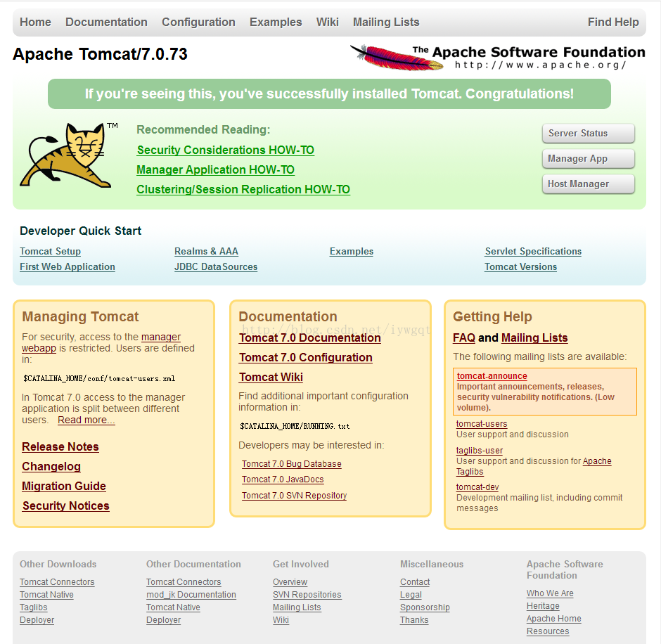Open Security Considerations HOW-TO link
Screen dimensions: 661x644
226,150
